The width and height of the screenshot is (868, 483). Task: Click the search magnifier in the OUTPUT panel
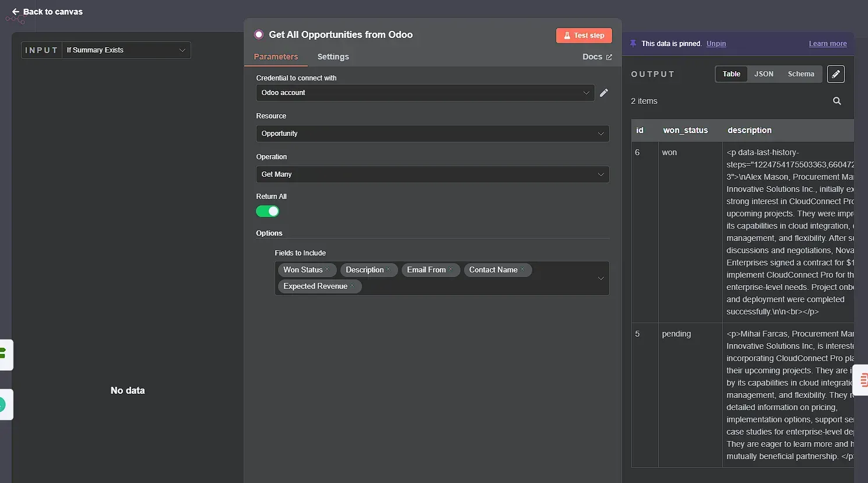point(837,101)
